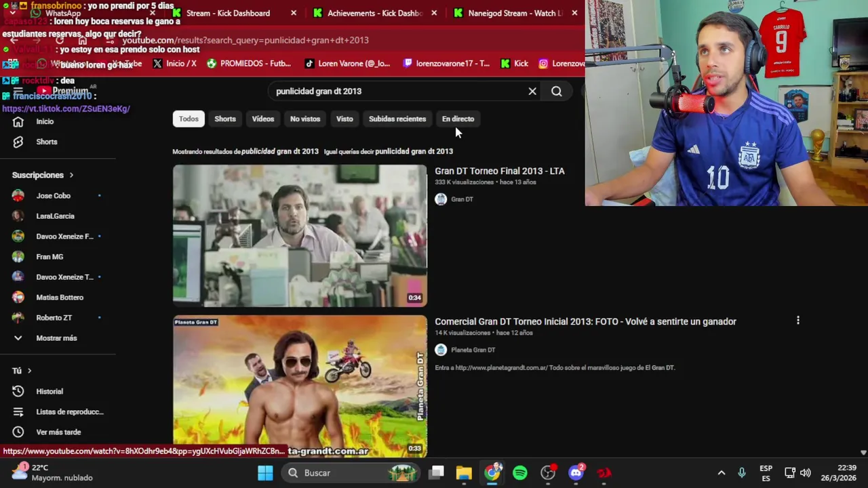This screenshot has height=488, width=868.
Task: Show hidden system tray icons
Action: click(722, 472)
